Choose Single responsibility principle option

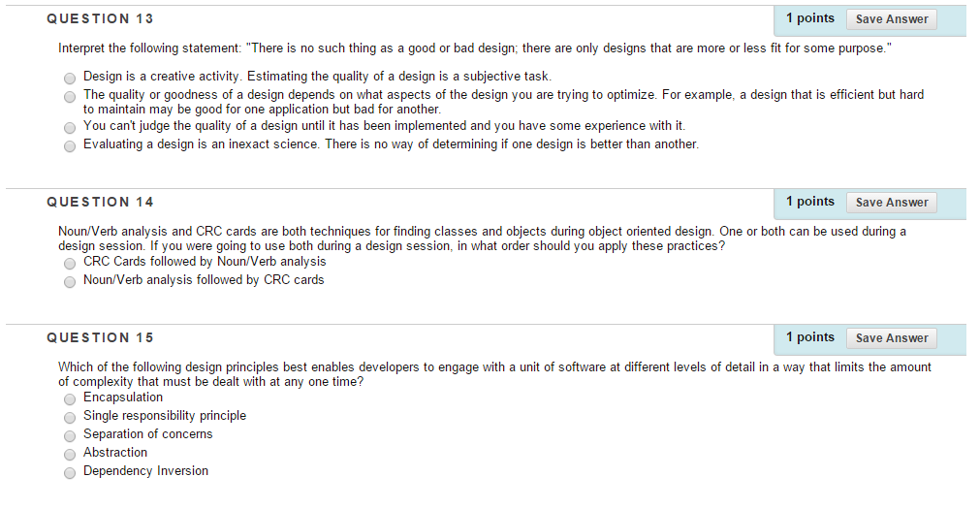pyautogui.click(x=70, y=418)
